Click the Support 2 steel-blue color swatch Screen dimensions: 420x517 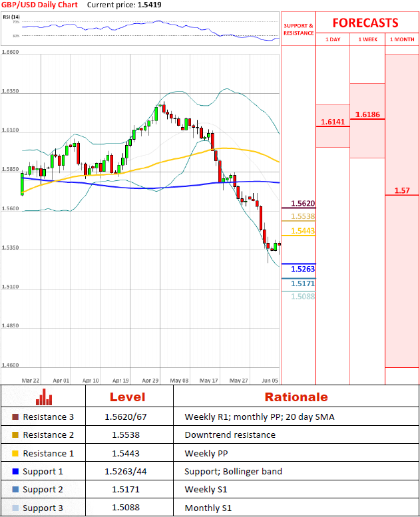[15, 490]
